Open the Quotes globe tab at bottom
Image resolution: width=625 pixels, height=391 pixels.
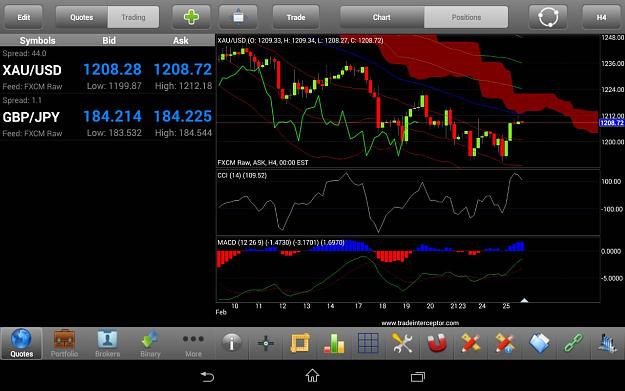pos(22,343)
